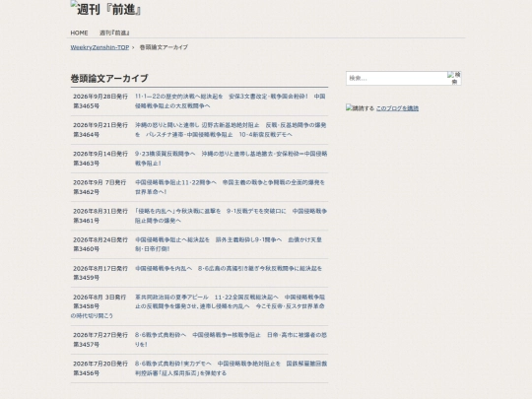The image size is (532, 399).
Task: Follow the WeekryZenshin-TOP breadcrumb link
Action: pyautogui.click(x=100, y=47)
